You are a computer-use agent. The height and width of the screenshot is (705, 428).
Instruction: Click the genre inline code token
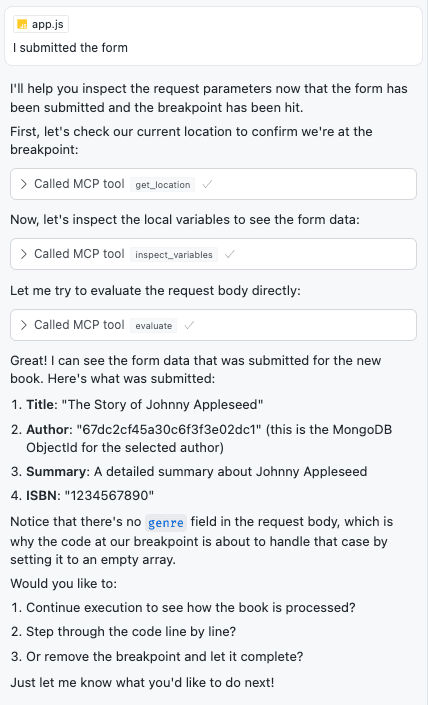click(166, 522)
